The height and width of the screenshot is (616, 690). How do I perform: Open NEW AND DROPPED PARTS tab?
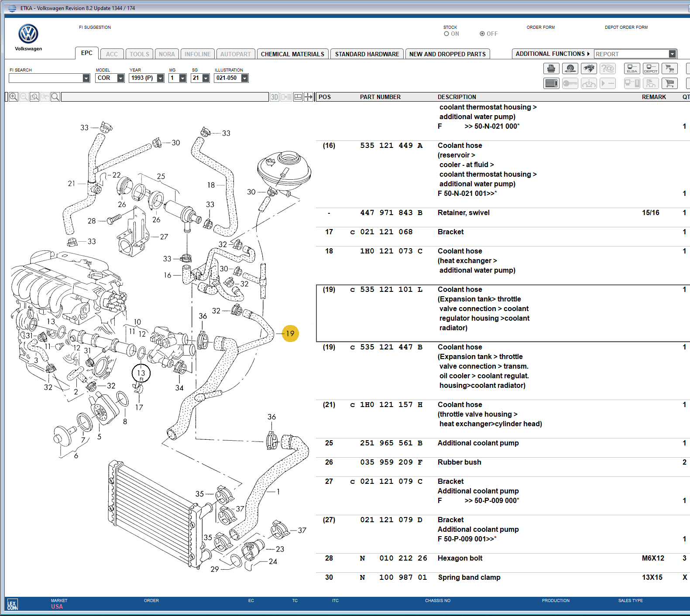(x=448, y=54)
